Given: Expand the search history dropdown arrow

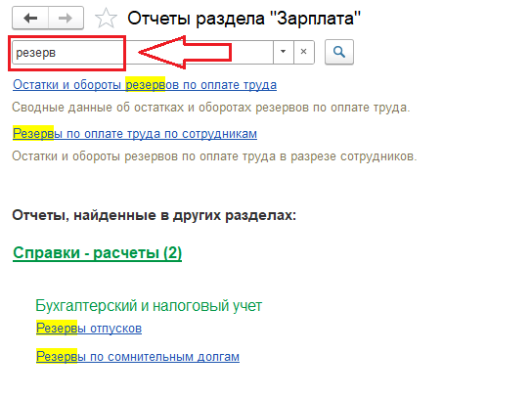Looking at the screenshot, I should point(283,52).
